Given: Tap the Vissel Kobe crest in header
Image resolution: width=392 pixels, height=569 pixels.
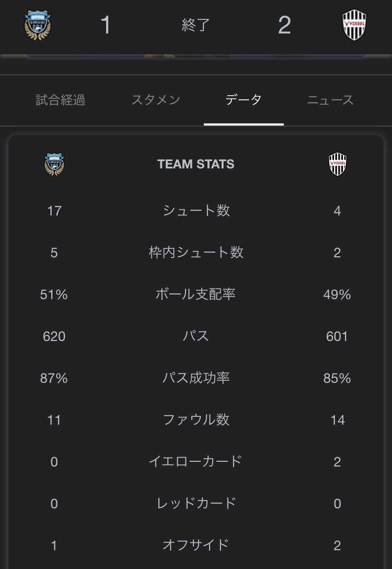Looking at the screenshot, I should coord(354,25).
